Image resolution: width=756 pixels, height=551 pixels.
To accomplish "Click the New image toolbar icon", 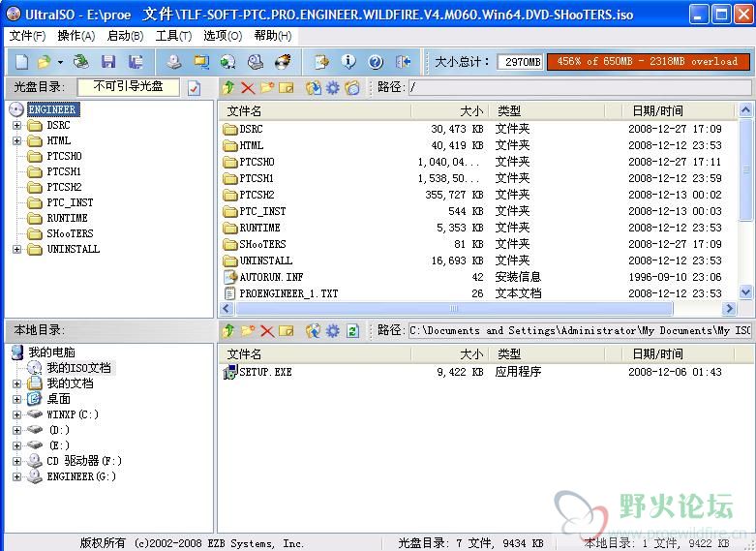I will pos(21,62).
